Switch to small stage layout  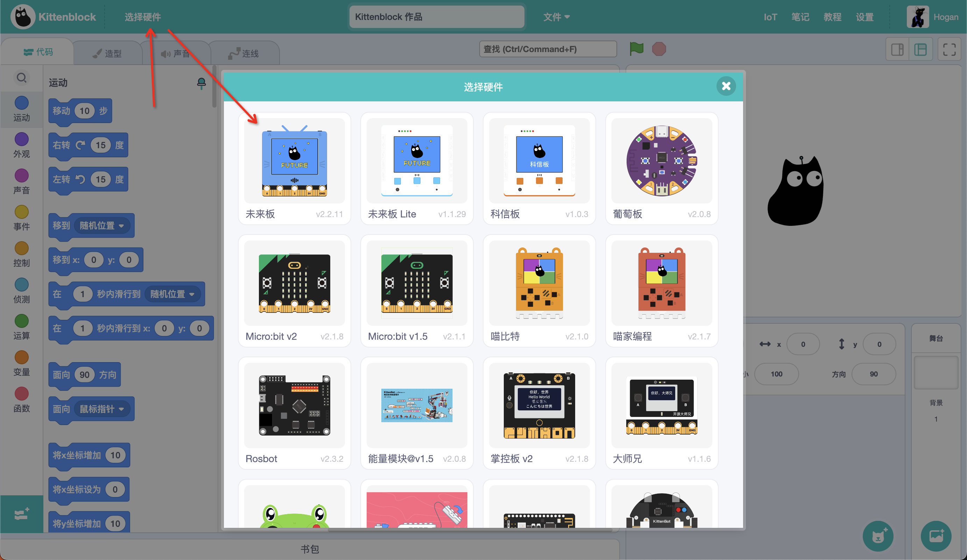[x=897, y=49]
